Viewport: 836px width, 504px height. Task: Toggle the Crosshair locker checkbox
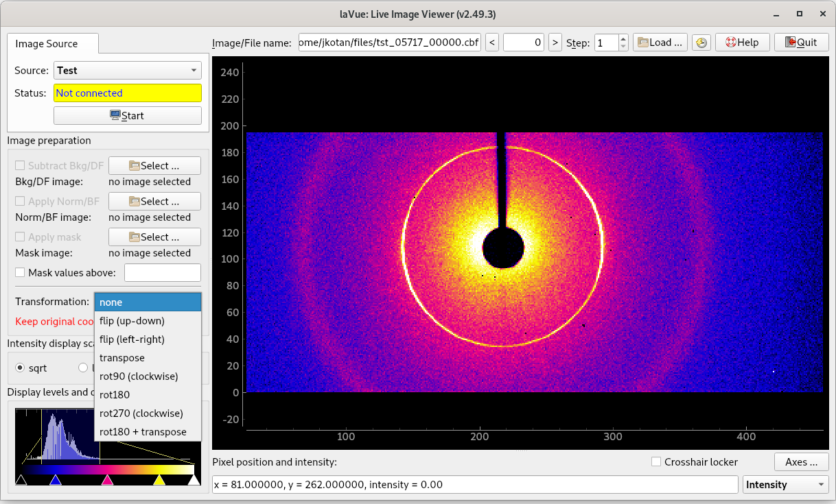click(657, 462)
